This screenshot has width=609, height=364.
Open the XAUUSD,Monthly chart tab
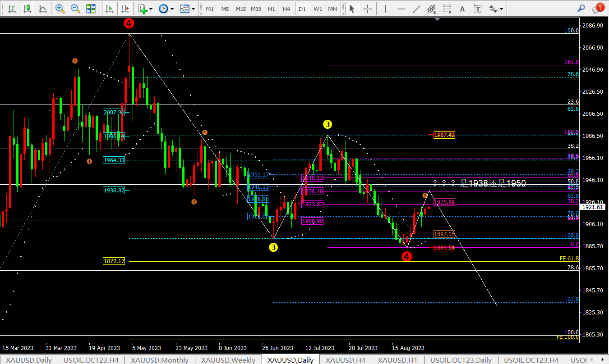pos(160,360)
